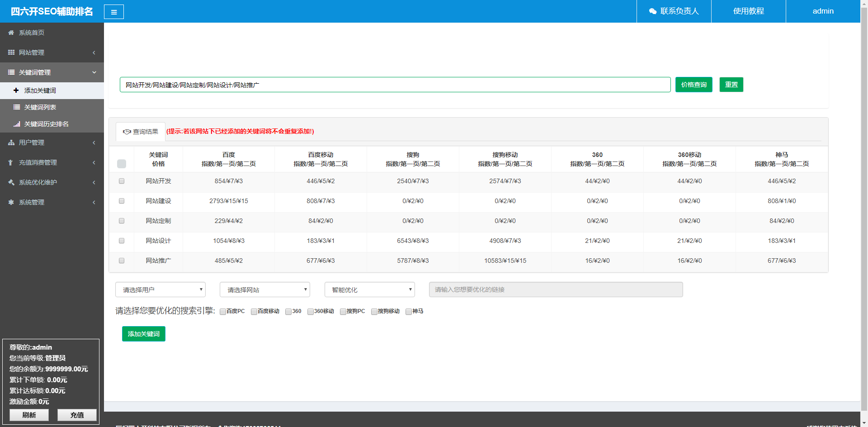This screenshot has height=427, width=868.
Task: Open the 请选择用户 dropdown
Action: coord(160,289)
